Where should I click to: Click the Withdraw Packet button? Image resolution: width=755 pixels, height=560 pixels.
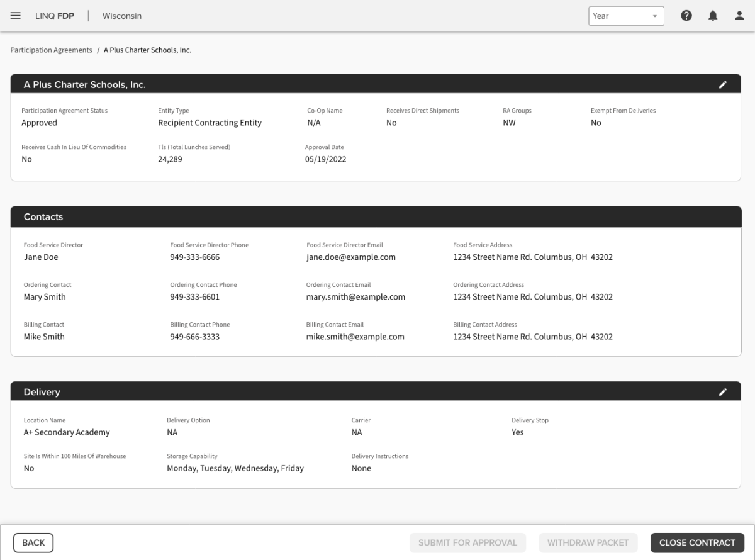pyautogui.click(x=588, y=542)
